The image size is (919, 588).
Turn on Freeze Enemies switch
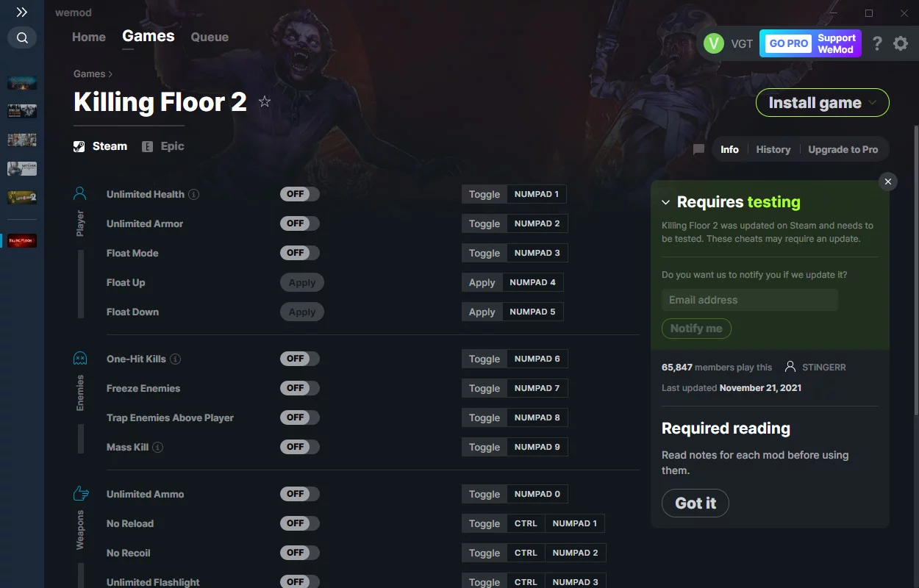point(300,388)
